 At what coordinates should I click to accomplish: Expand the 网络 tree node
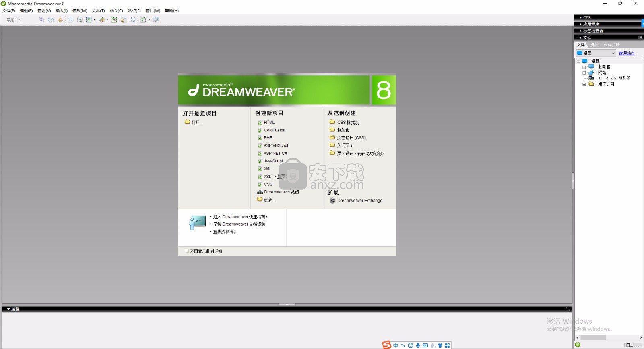pos(584,73)
